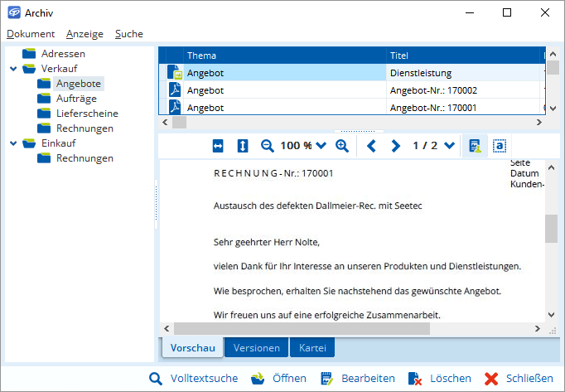Click fit-to-height icon in preview toolbar
The width and height of the screenshot is (565, 392).
tap(243, 146)
